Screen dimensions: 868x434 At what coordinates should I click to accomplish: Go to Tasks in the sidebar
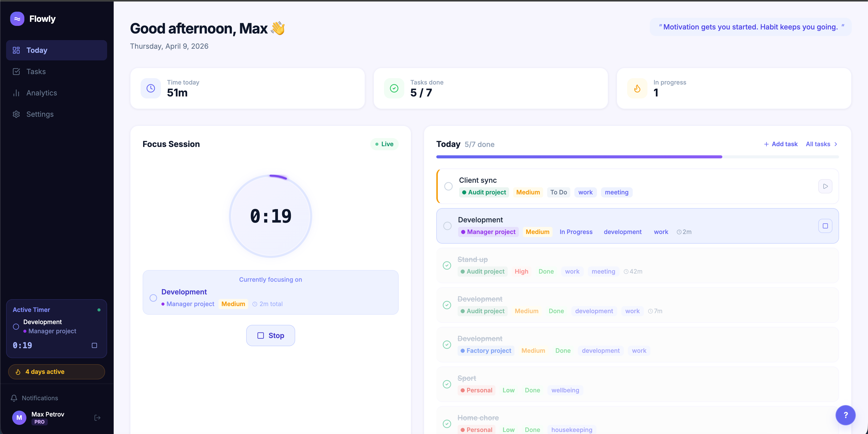point(36,71)
